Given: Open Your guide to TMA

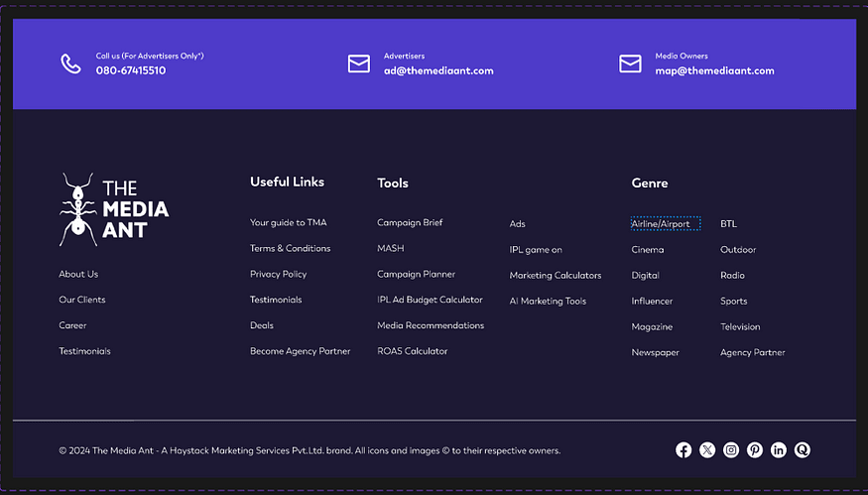Looking at the screenshot, I should pyautogui.click(x=289, y=222).
